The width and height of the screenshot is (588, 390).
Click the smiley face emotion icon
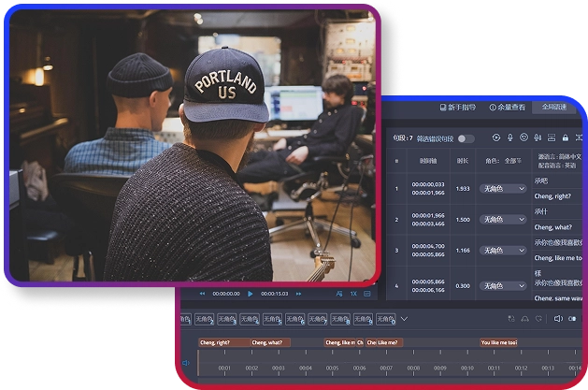(x=524, y=137)
